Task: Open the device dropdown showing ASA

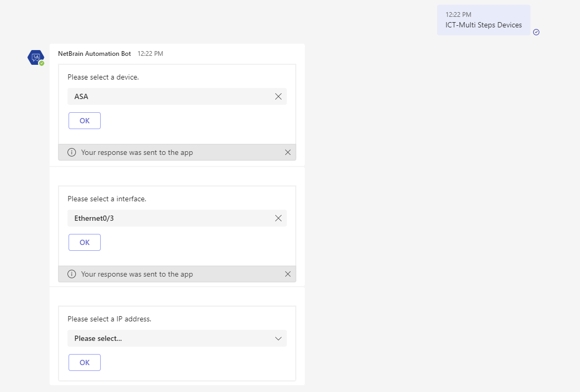Action: point(169,96)
